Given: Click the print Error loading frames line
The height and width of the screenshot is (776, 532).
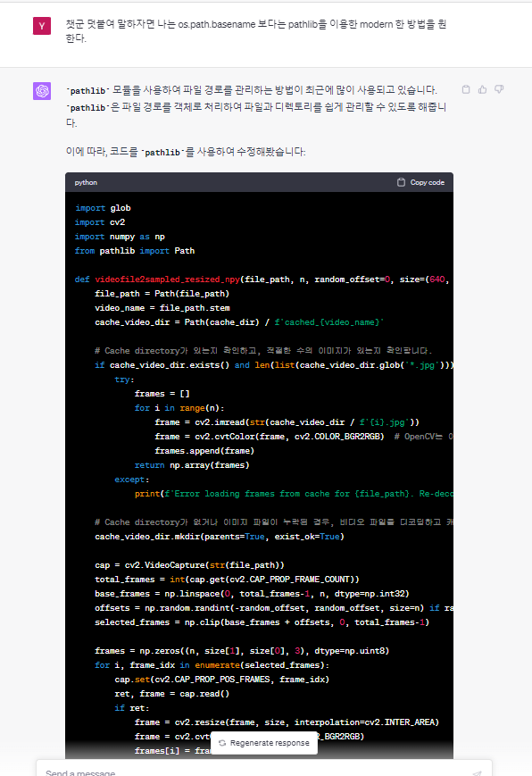Looking at the screenshot, I should [x=294, y=494].
